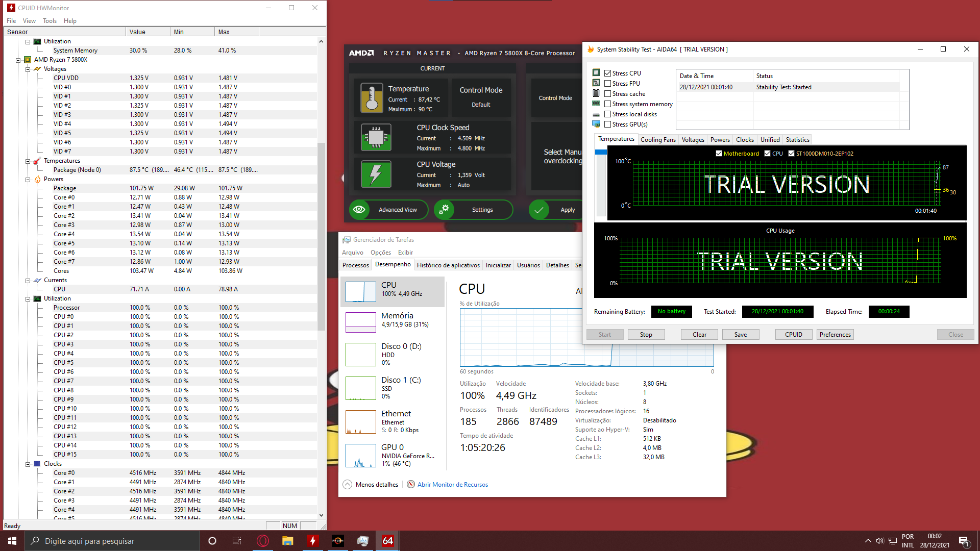Viewport: 980px width, 551px height.
Task: Toggle the Motherboard graph checkbox
Action: coord(719,154)
